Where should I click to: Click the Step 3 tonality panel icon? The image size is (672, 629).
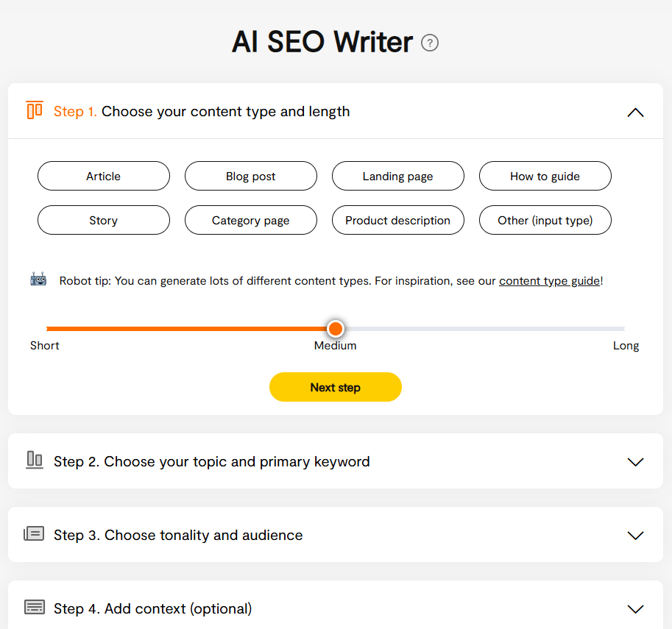click(x=34, y=535)
